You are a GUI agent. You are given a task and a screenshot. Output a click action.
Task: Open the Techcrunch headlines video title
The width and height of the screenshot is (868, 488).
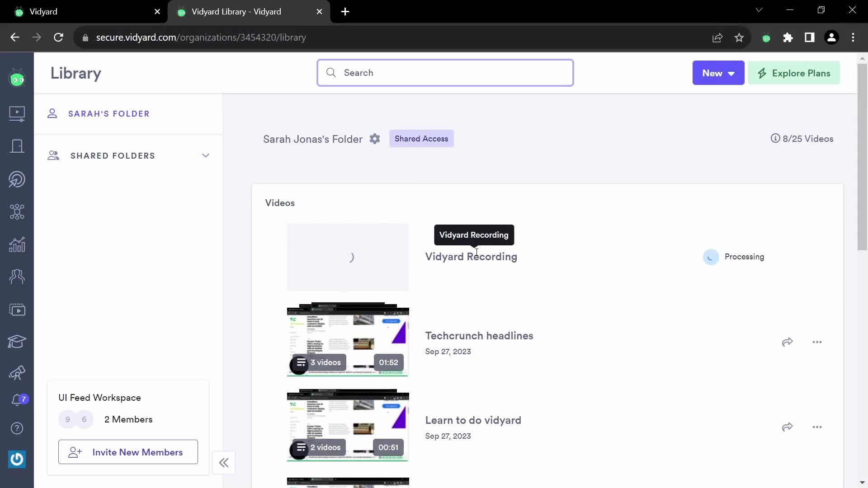click(x=479, y=336)
